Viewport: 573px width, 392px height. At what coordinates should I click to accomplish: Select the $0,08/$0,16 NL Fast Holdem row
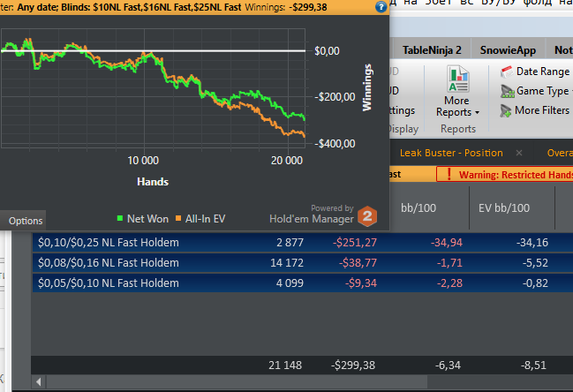click(303, 263)
